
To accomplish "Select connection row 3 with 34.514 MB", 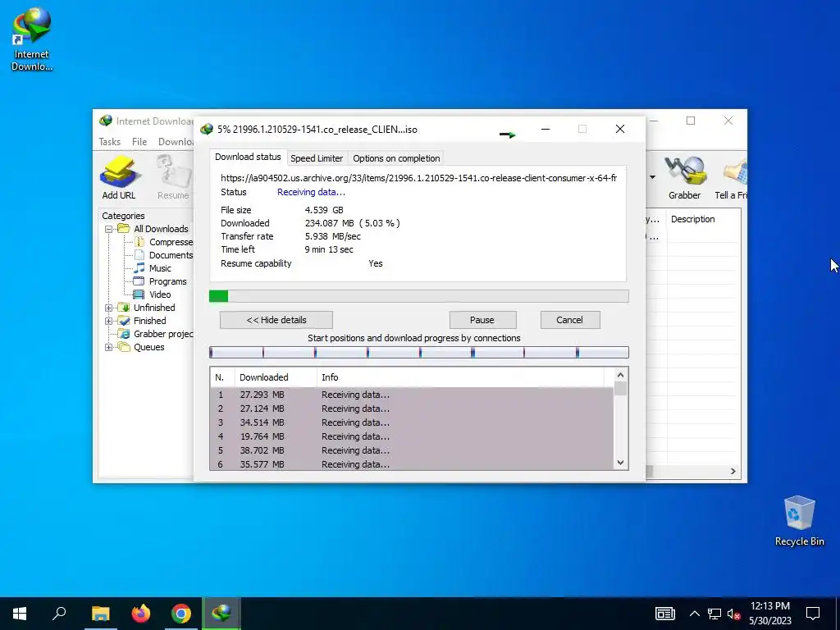I will coord(412,422).
